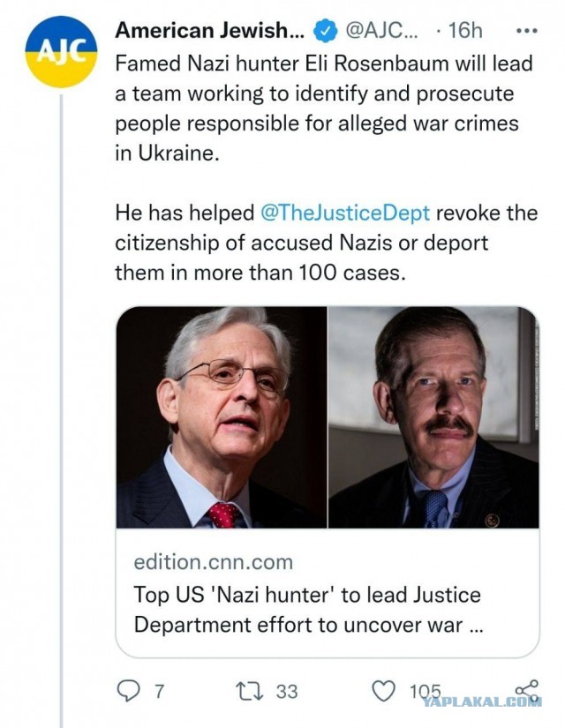The image size is (565, 728).
Task: Click the edition.cnn.com domain text
Action: point(213,562)
